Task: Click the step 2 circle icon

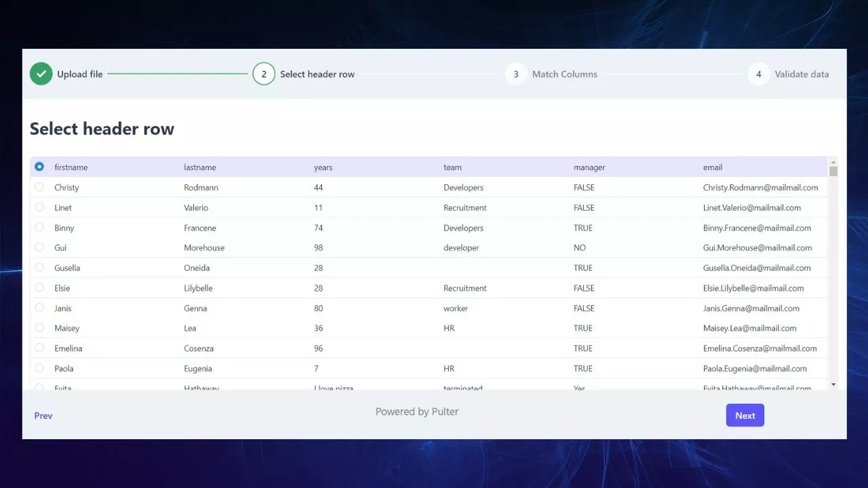Action: pyautogui.click(x=264, y=74)
